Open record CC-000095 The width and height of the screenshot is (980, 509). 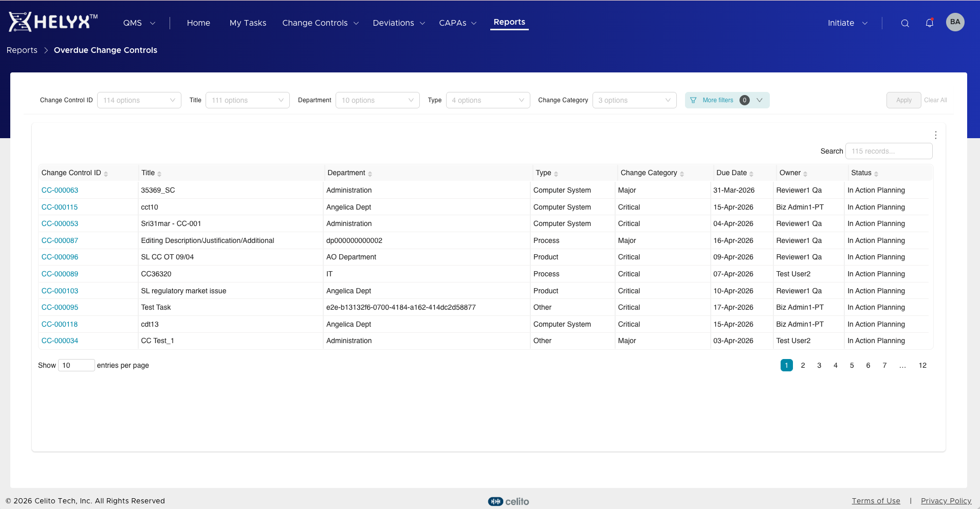[x=60, y=307]
